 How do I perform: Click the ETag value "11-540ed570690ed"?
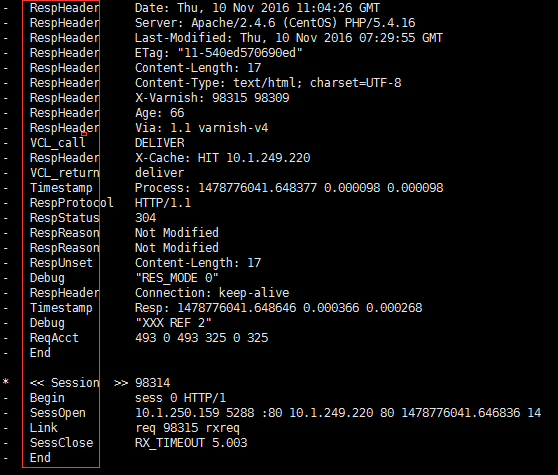click(x=240, y=53)
